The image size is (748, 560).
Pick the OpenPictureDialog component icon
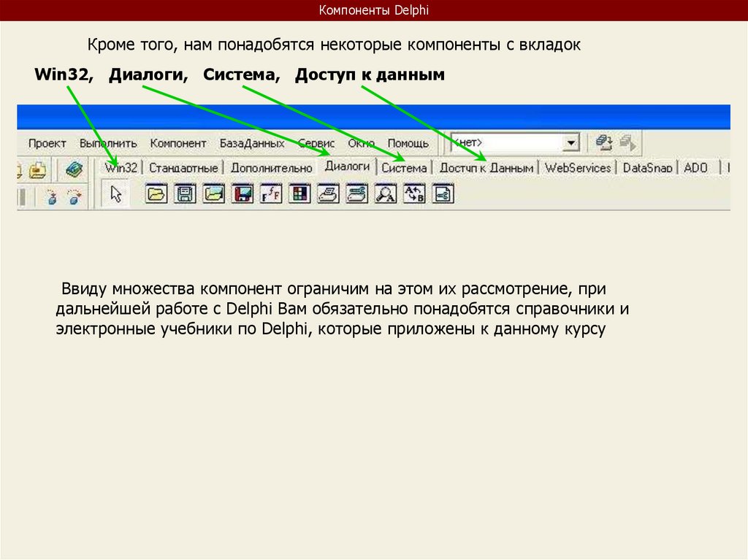[x=214, y=193]
